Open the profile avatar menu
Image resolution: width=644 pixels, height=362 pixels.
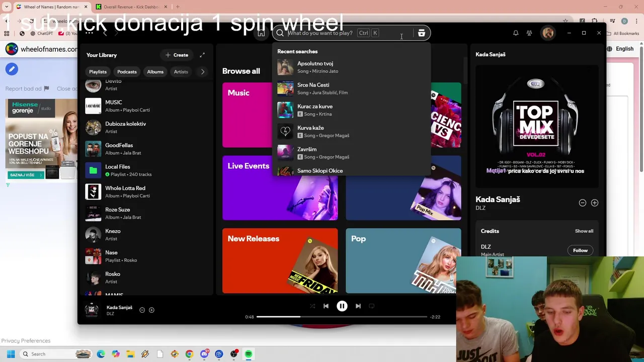coord(548,33)
